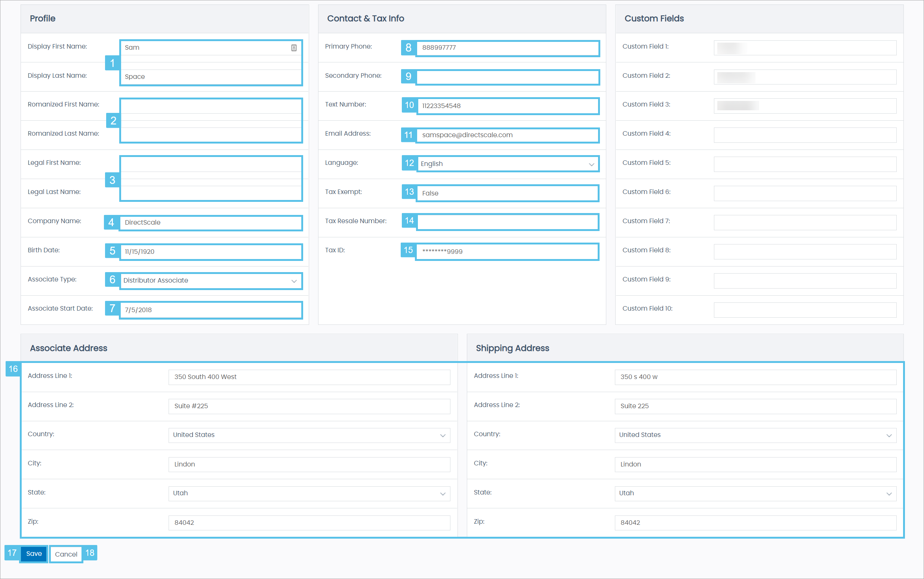Click the autofill icon in Display First Name

coord(294,48)
